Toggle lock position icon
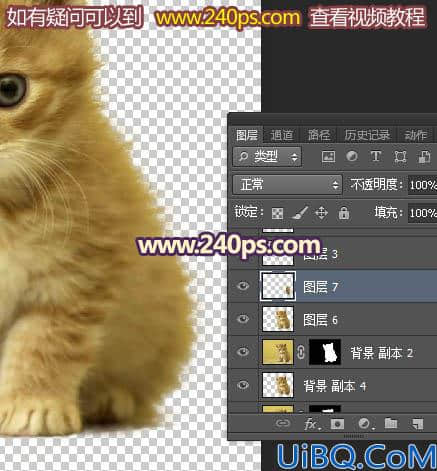Image resolution: width=437 pixels, height=471 pixels. pyautogui.click(x=321, y=213)
